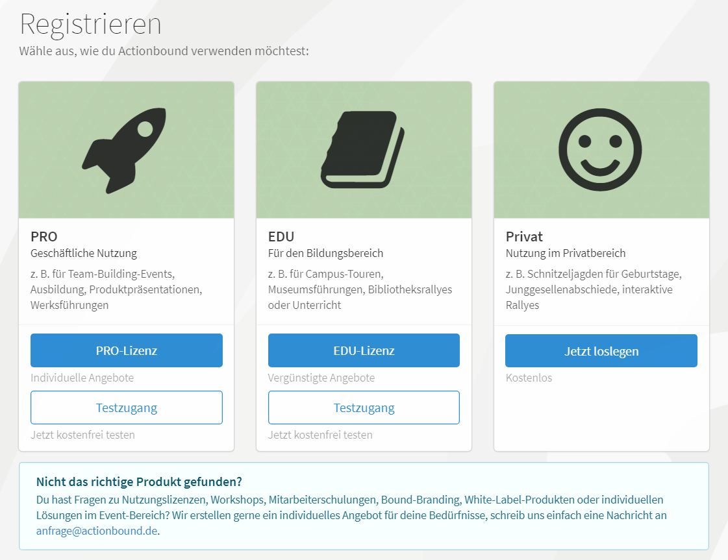This screenshot has width=728, height=560.
Task: Click 'Nicht das richtige Produkt gefunden?' heading
Action: pyautogui.click(x=139, y=481)
